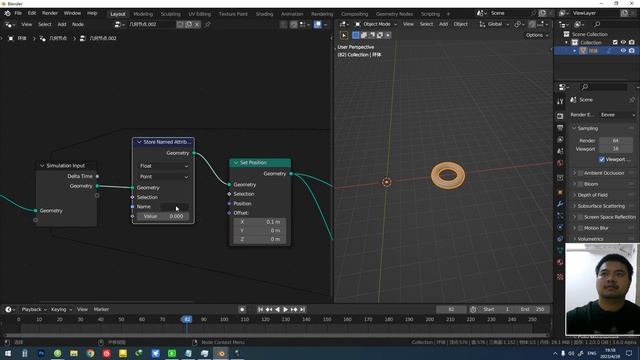Screen dimensions: 640x360
Task: Open the Render menu
Action: [50, 13]
